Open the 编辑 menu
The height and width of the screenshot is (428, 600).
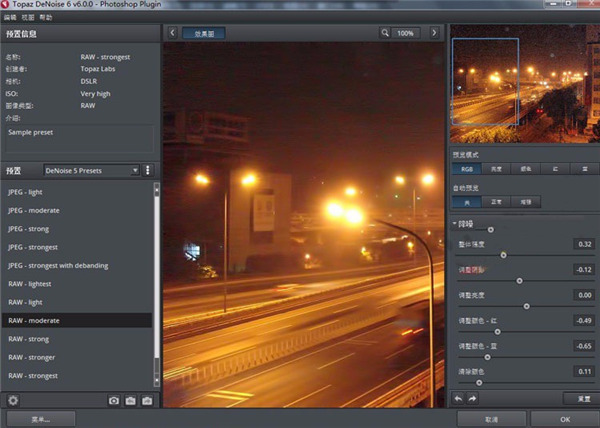coord(10,17)
